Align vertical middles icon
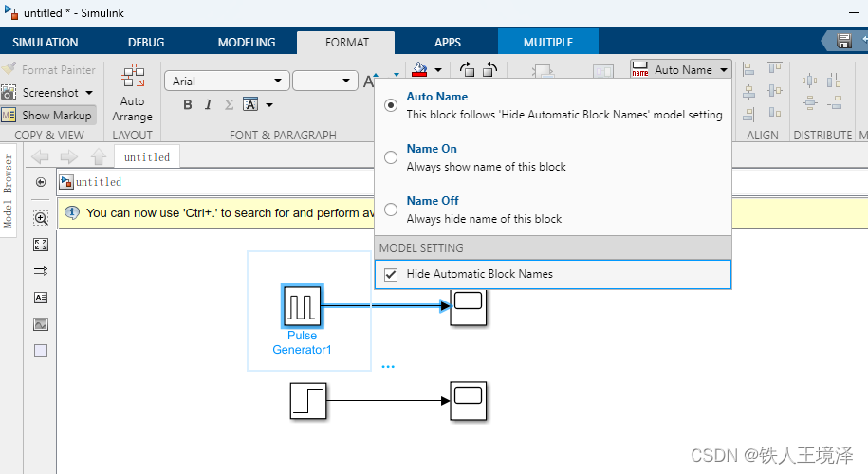868x474 pixels. click(x=775, y=90)
